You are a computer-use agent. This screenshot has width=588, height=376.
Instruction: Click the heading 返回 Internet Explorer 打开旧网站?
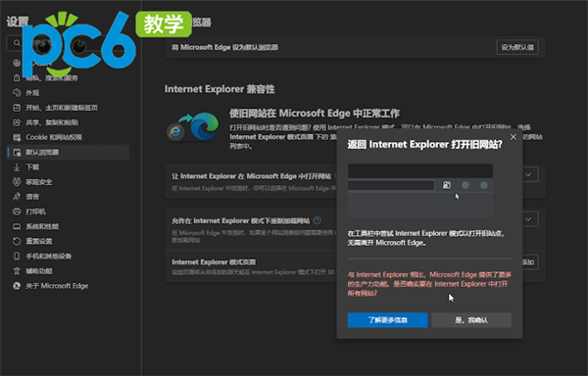(x=424, y=145)
